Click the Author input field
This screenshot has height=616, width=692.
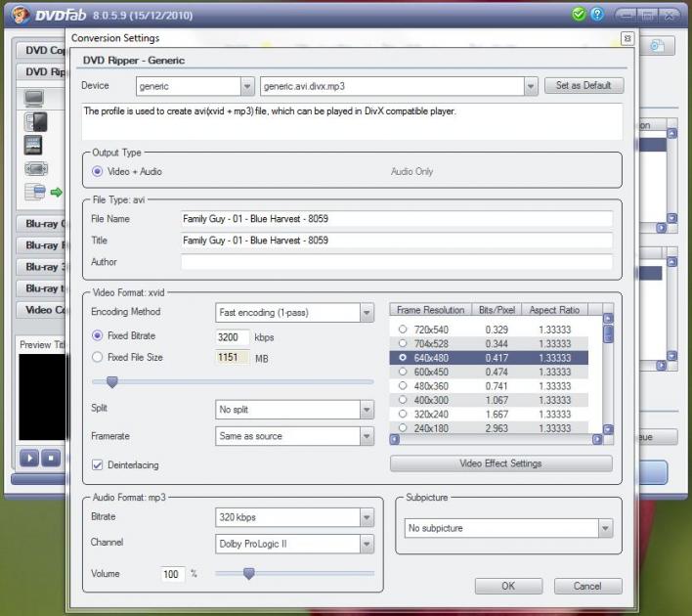tap(396, 262)
